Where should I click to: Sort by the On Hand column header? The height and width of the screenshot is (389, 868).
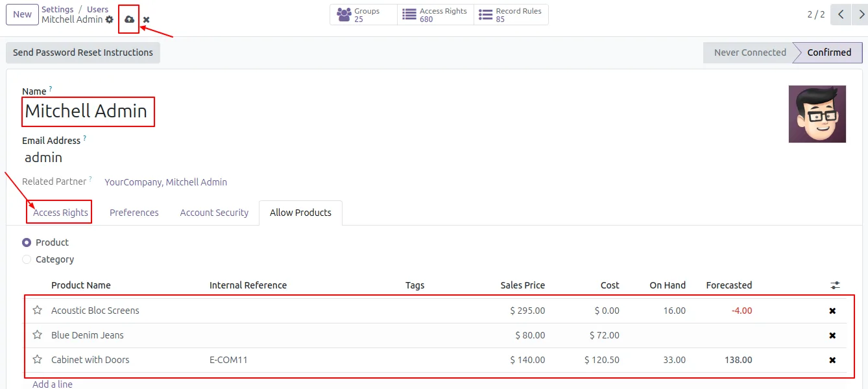coord(668,285)
